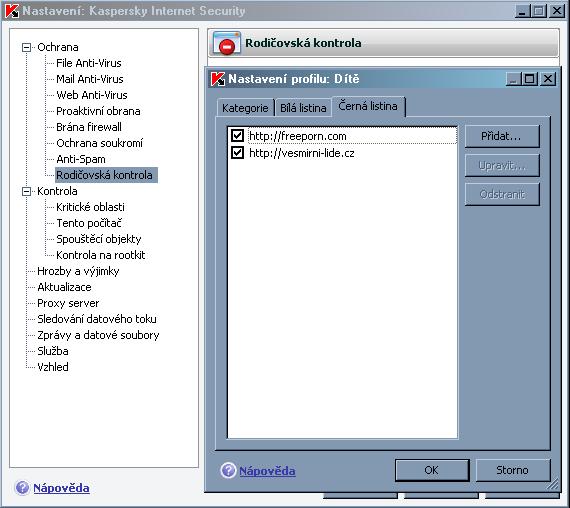The width and height of the screenshot is (570, 508).
Task: Click the Kaspersky logo in Nastavení profilu dialog
Action: (218, 79)
